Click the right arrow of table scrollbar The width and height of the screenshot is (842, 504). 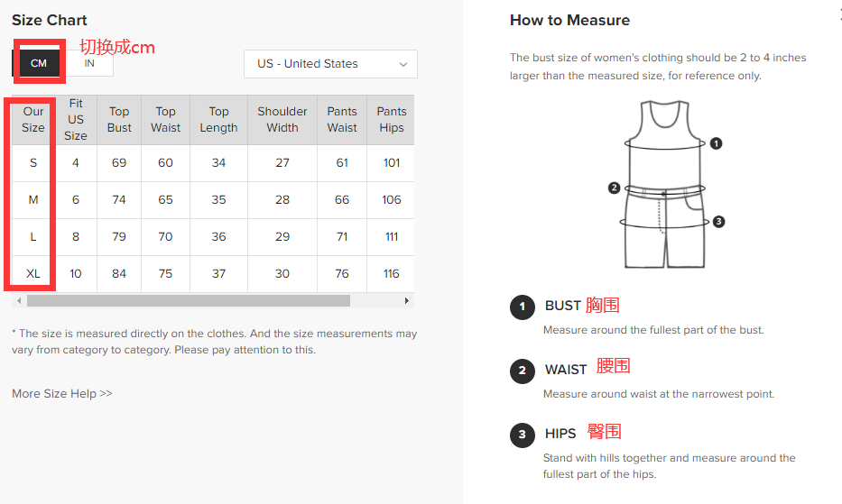point(408,300)
